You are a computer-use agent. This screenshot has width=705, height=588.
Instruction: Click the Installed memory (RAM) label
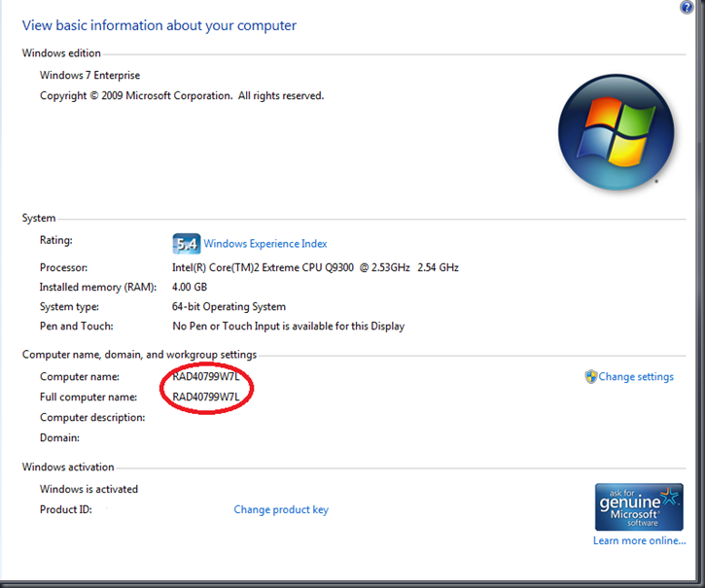pos(98,287)
